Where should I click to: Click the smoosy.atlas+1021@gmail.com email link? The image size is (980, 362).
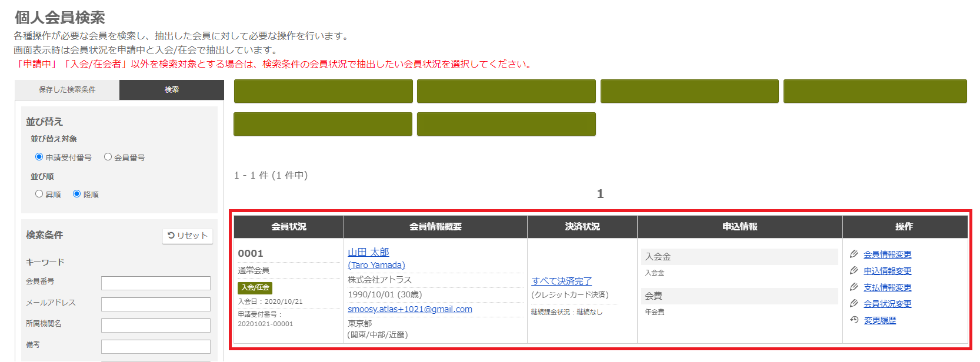[410, 309]
